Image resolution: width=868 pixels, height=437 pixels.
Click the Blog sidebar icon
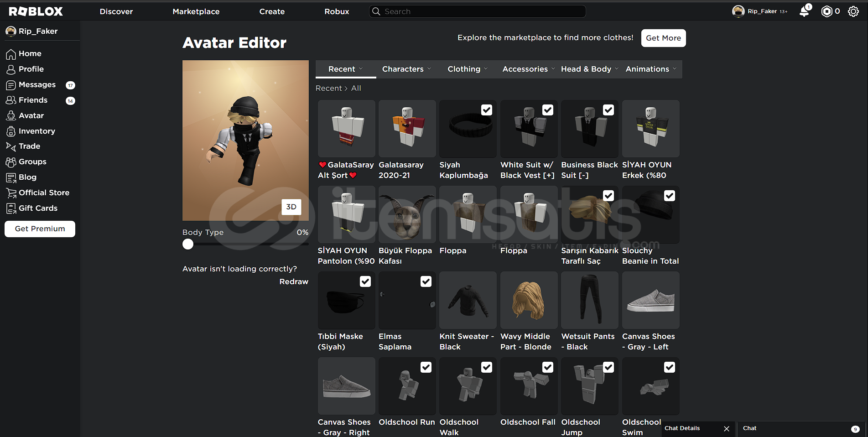(x=11, y=177)
